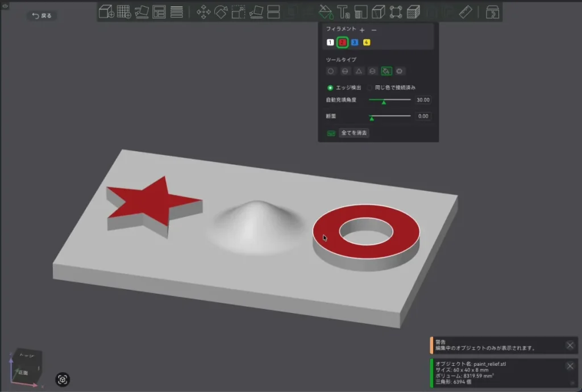Click the 自動充填角度 slider track
This screenshot has width=582, height=392.
pyautogui.click(x=390, y=100)
